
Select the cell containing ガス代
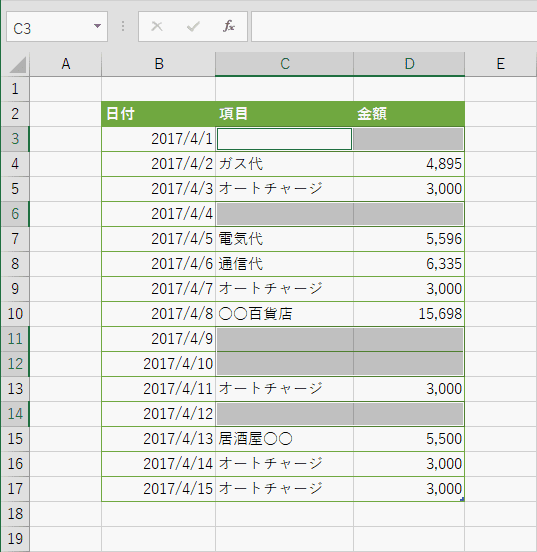(x=285, y=164)
